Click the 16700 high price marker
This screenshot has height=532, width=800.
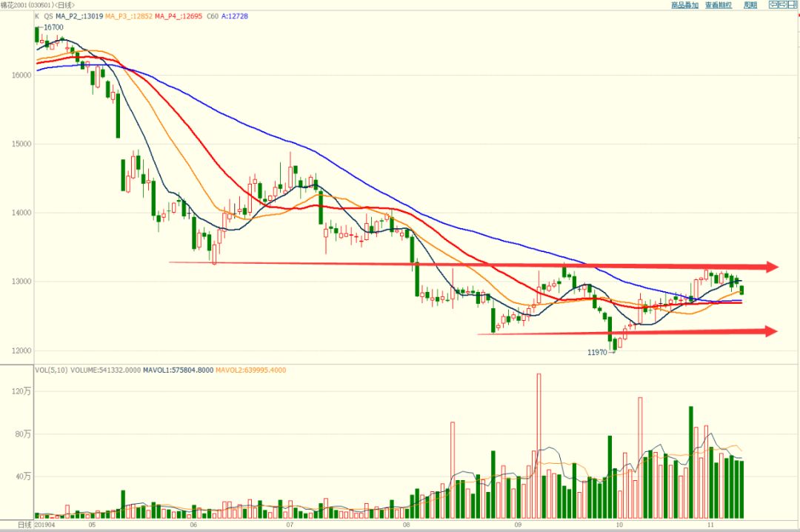pos(53,27)
